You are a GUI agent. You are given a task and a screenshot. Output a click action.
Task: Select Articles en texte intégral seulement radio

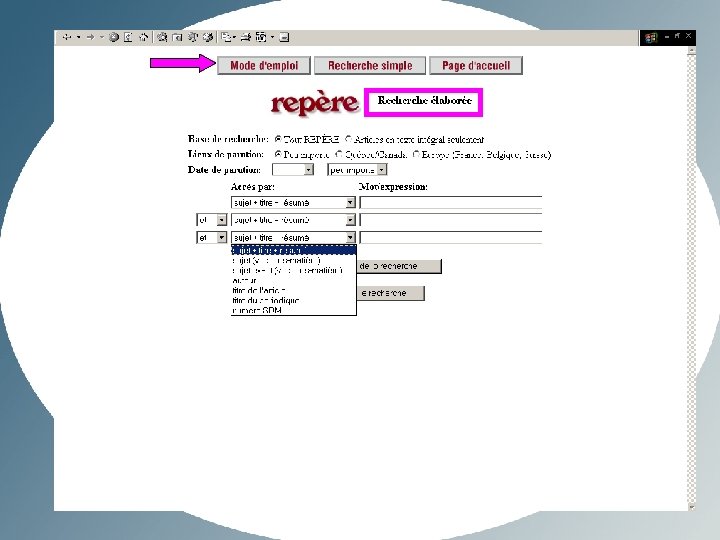point(348,139)
